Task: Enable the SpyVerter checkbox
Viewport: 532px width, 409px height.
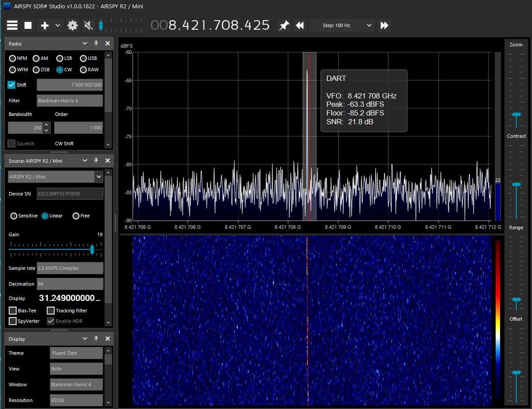Action: [12, 321]
